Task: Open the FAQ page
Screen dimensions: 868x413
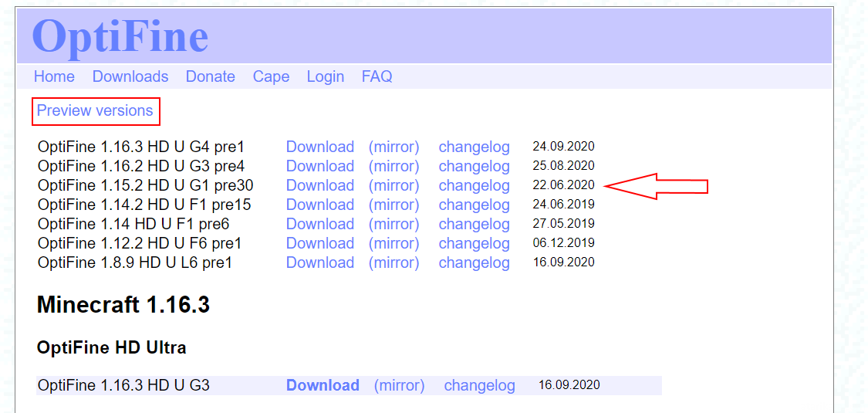Action: (377, 76)
